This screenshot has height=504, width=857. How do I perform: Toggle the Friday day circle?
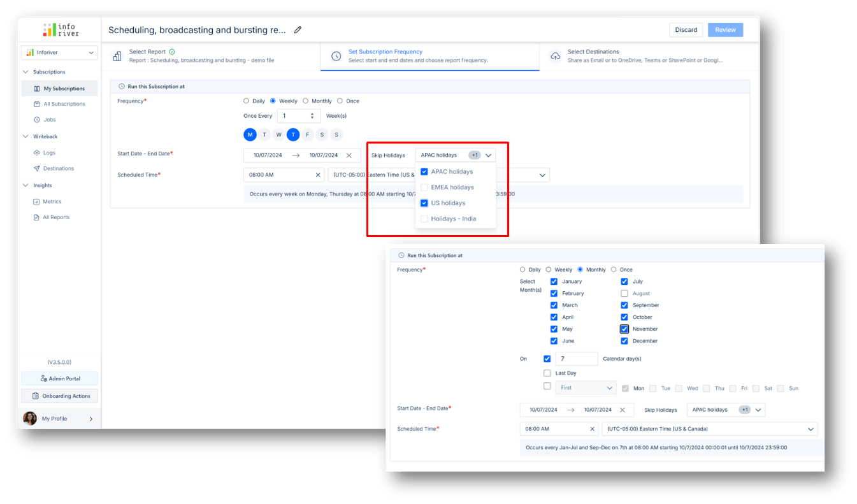pos(308,134)
